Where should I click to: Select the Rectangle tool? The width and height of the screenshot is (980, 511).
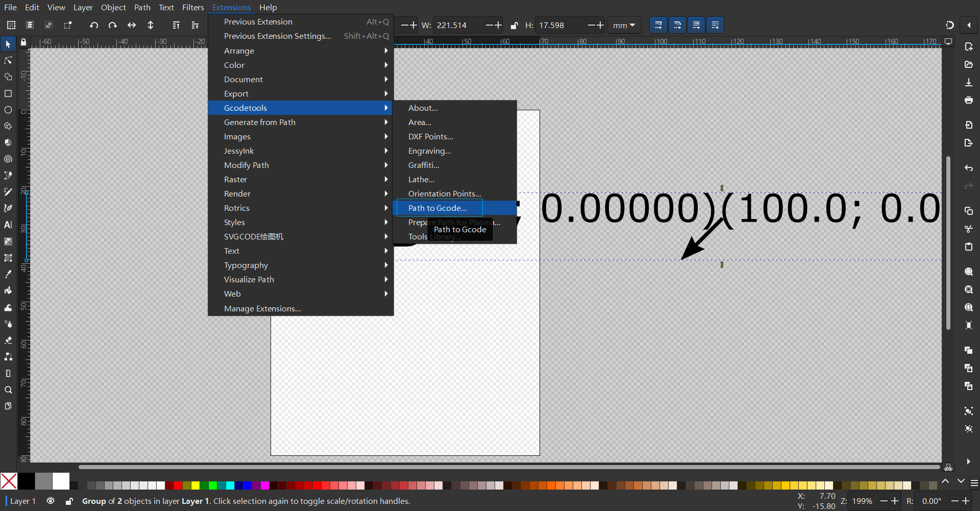(x=8, y=93)
